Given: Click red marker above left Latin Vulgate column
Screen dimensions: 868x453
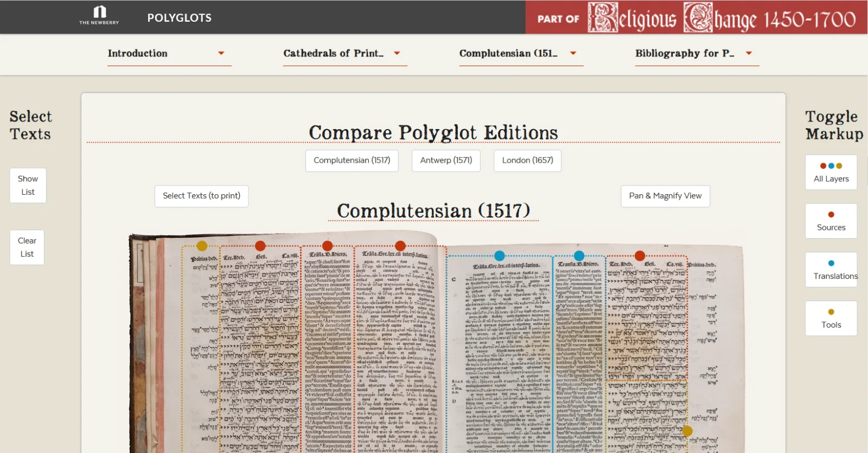Looking at the screenshot, I should [327, 246].
